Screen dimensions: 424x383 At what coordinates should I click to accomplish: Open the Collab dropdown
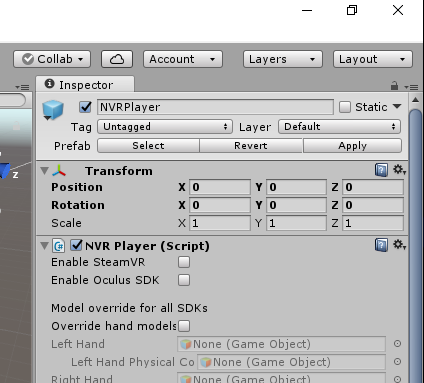pyautogui.click(x=52, y=59)
